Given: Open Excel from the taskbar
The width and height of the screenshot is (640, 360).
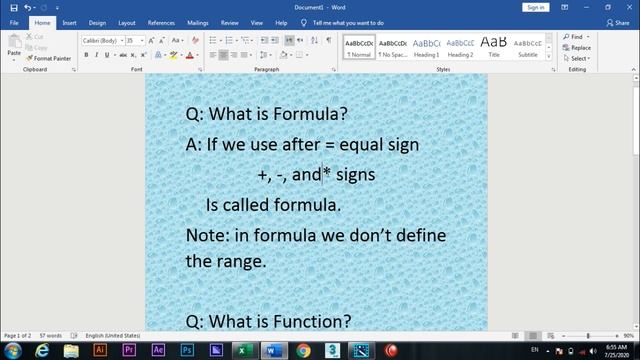Looking at the screenshot, I should click(245, 351).
